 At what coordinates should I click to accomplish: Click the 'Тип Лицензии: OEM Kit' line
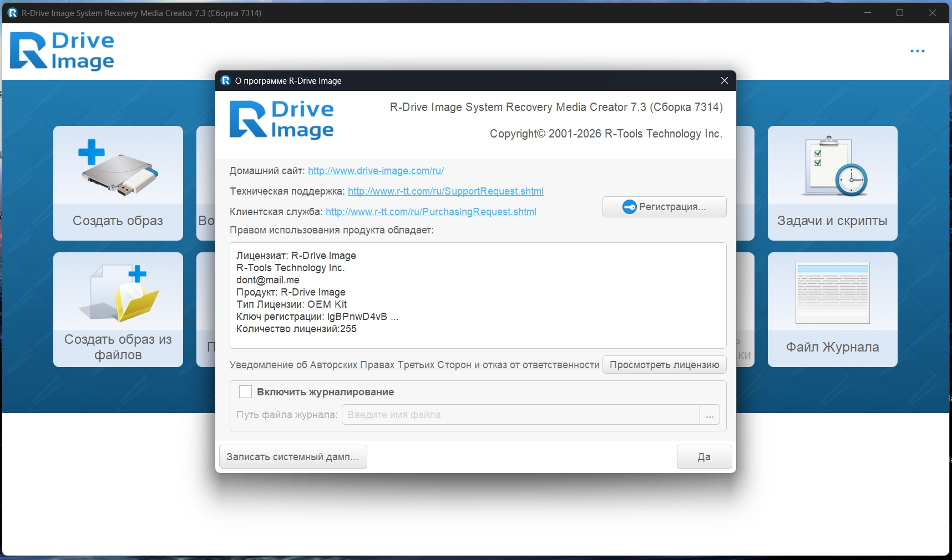pyautogui.click(x=292, y=304)
